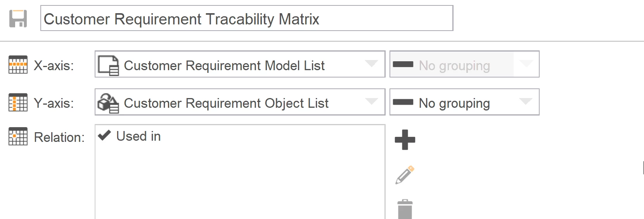Click the save floppy disk icon

(x=18, y=19)
